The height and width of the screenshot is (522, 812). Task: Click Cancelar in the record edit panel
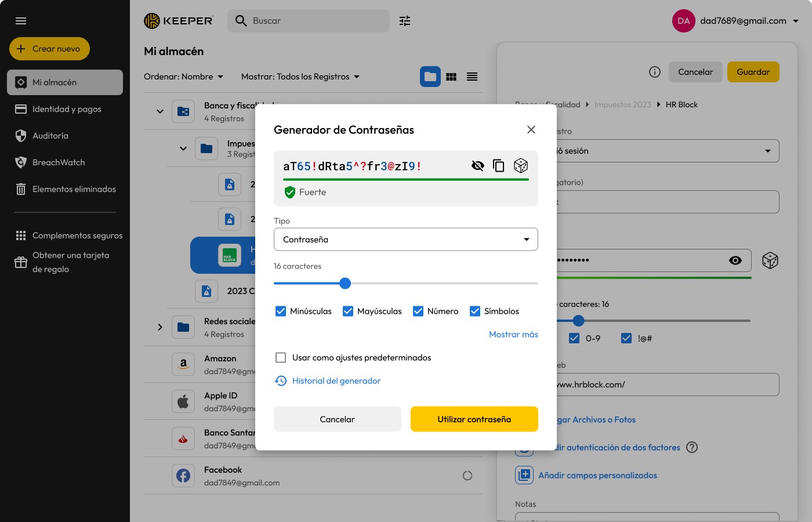(x=695, y=72)
